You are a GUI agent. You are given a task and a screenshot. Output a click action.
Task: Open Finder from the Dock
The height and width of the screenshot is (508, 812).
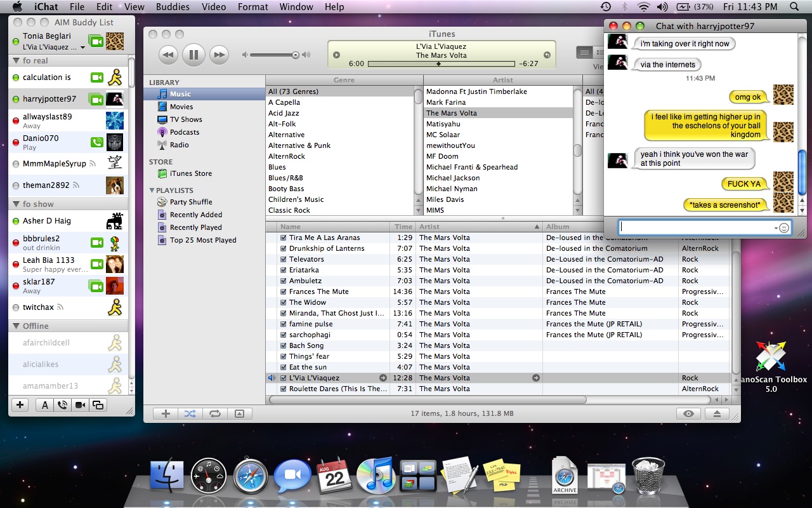click(x=167, y=476)
